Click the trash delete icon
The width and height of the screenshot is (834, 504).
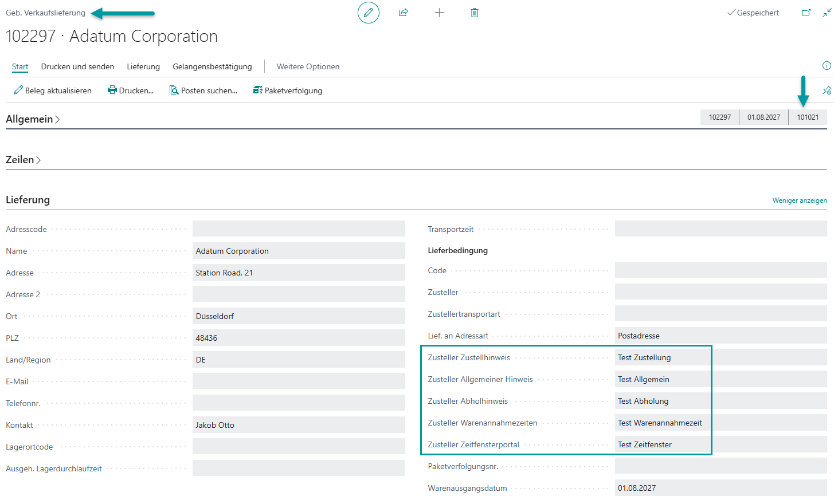475,13
